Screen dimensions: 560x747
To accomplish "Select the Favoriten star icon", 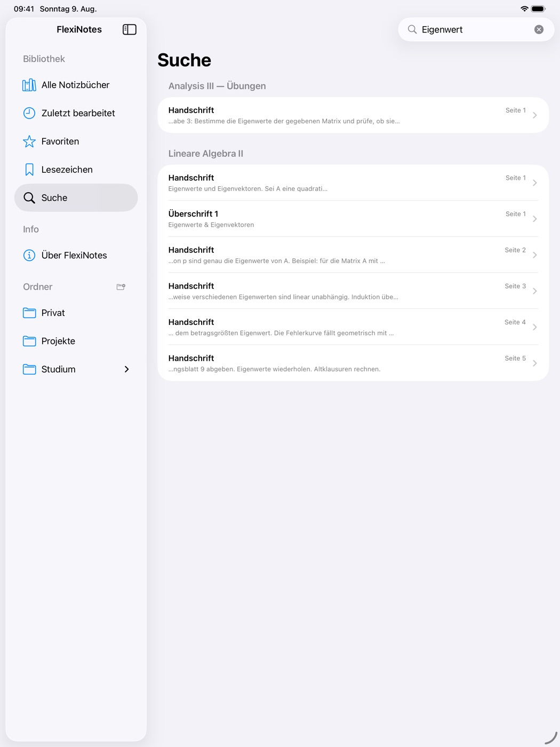I will [29, 141].
